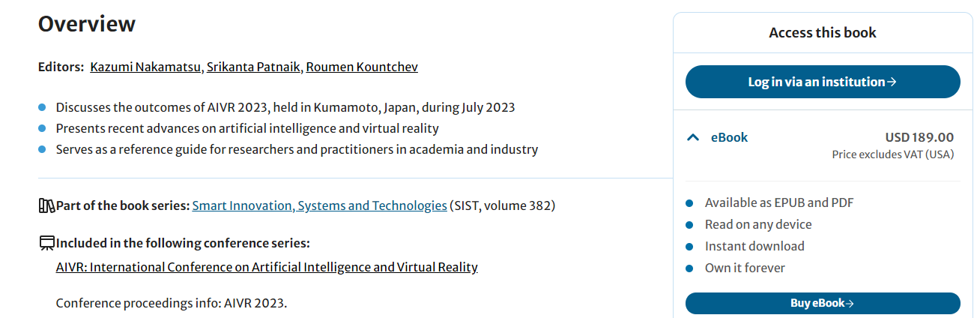980x318 pixels.
Task: Click the Buy eBook button
Action: click(x=823, y=303)
